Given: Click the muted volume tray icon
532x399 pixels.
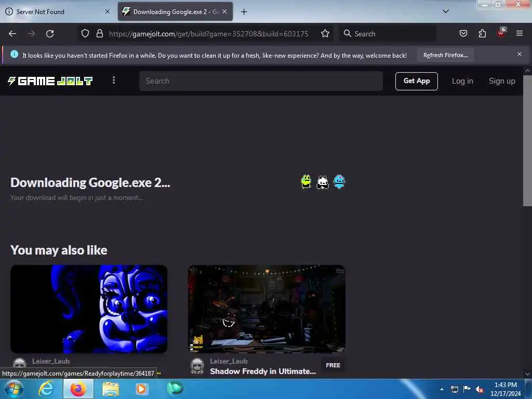Looking at the screenshot, I should [480, 389].
